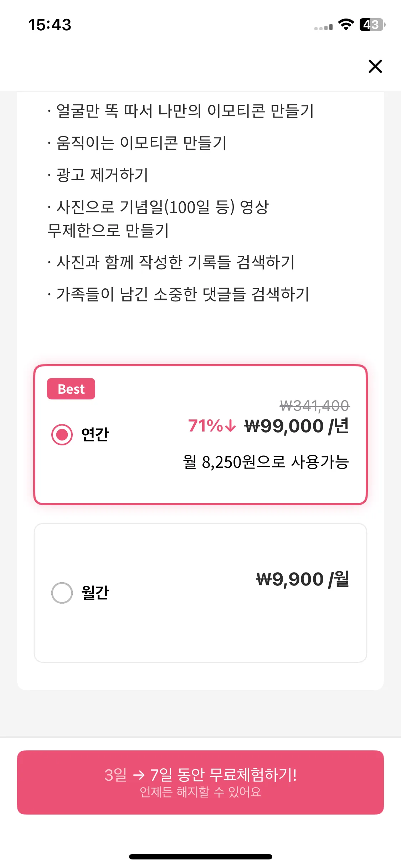
Task: Select the 연간 radio button
Action: point(62,434)
